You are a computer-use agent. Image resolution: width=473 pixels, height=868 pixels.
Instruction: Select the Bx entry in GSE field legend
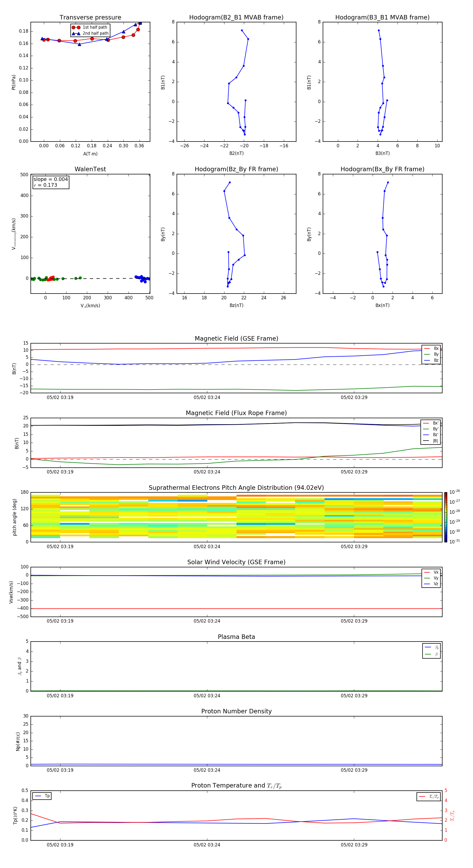point(431,349)
